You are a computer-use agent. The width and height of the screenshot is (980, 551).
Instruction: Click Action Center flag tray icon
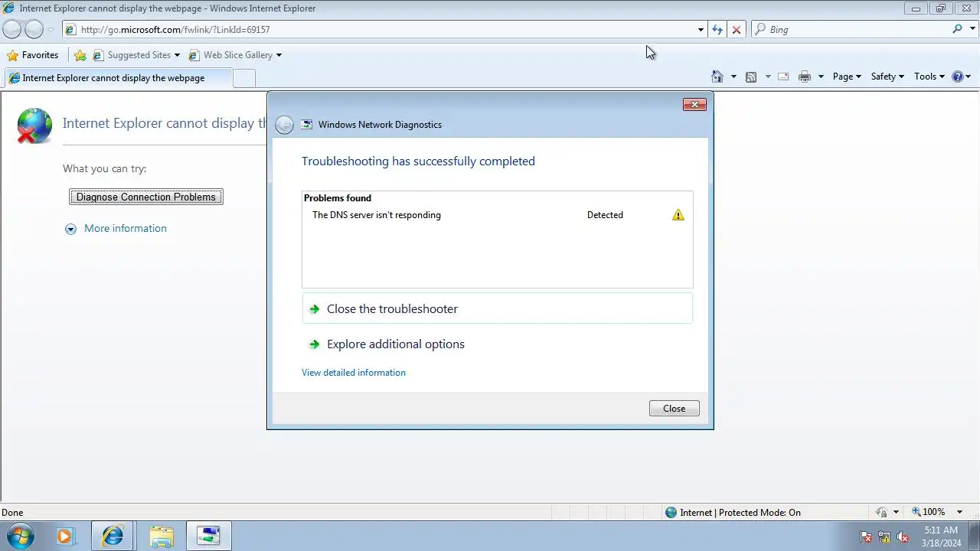866,537
